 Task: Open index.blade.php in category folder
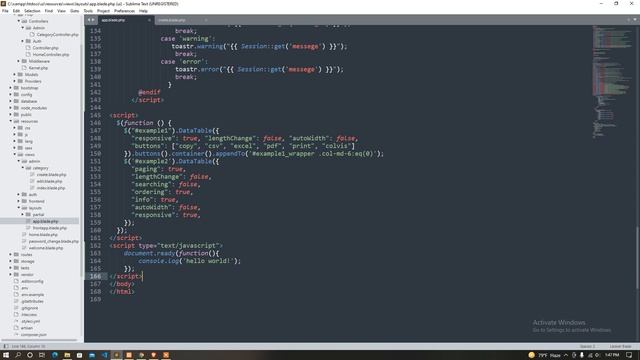pyautogui.click(x=51, y=188)
